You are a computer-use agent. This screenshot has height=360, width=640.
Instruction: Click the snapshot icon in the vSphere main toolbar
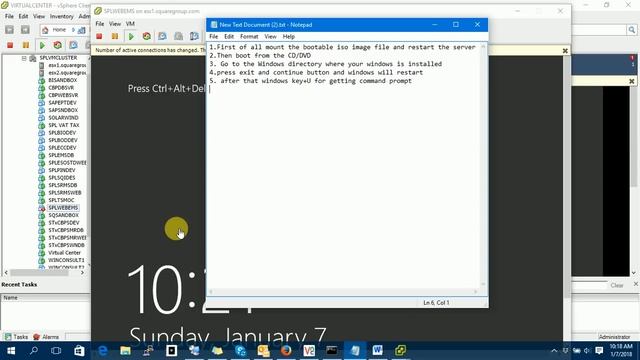[x=73, y=45]
